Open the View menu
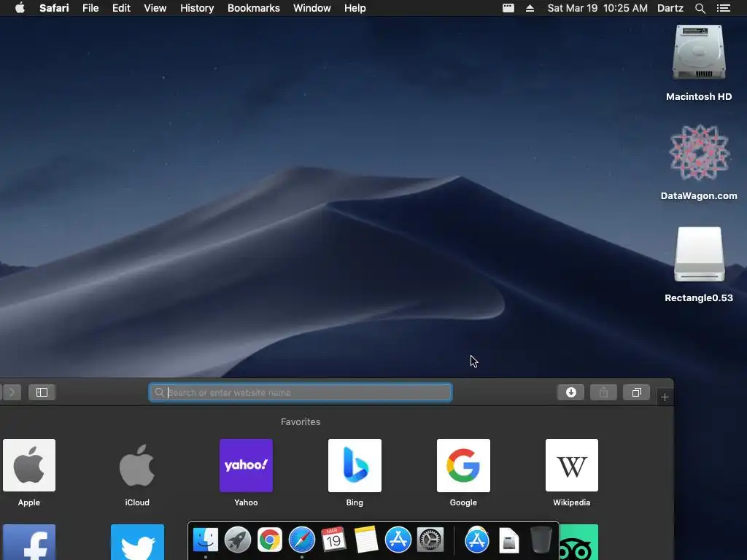The width and height of the screenshot is (747, 560). point(155,8)
